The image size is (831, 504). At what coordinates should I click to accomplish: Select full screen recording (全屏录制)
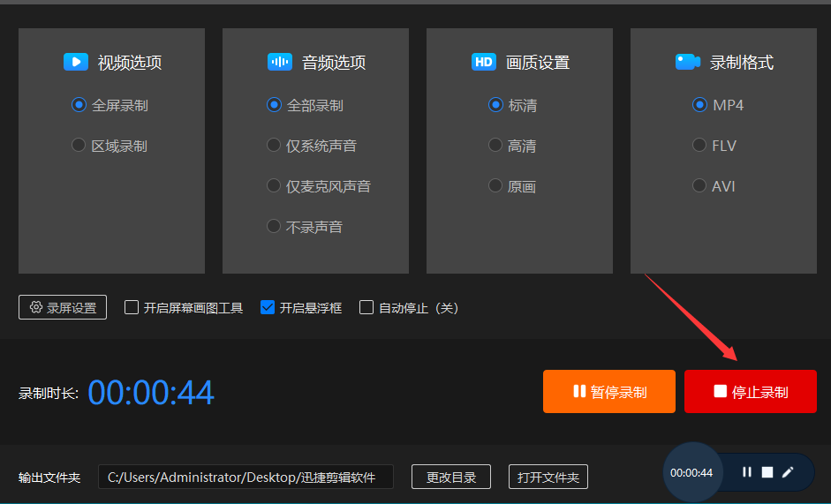coord(110,105)
